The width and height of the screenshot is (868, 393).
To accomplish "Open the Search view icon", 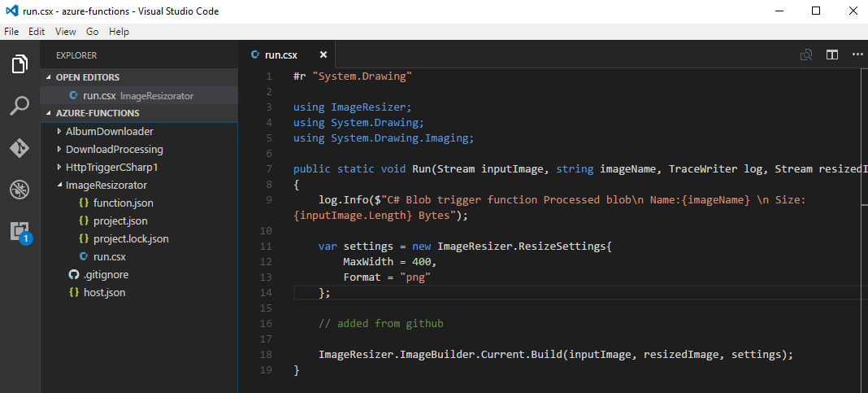I will click(x=20, y=106).
